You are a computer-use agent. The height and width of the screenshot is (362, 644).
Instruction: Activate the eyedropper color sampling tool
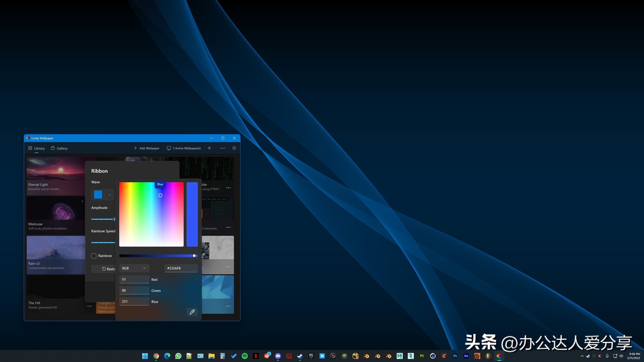192,312
